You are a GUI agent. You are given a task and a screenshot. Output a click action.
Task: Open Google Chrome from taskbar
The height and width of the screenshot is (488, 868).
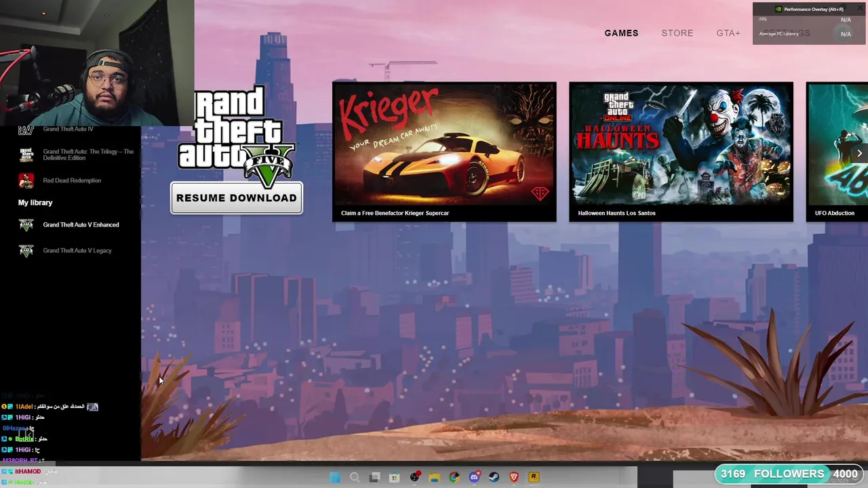[x=454, y=477]
